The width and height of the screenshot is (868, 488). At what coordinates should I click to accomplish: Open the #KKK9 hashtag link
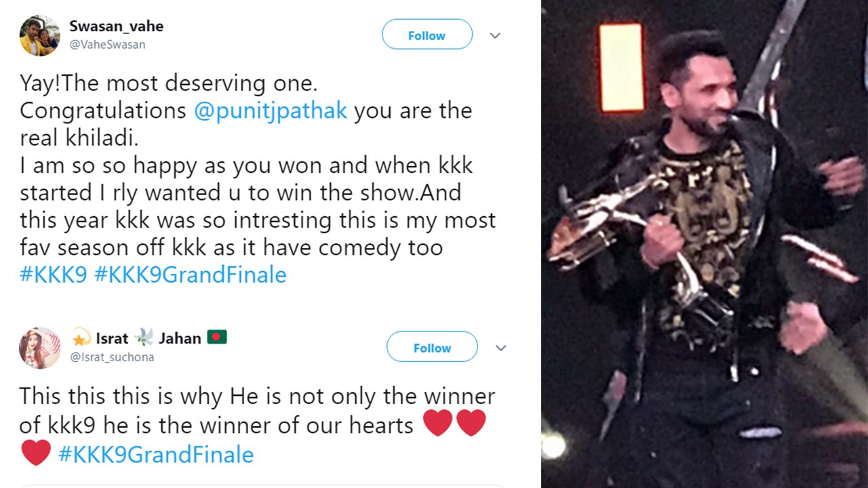point(53,275)
